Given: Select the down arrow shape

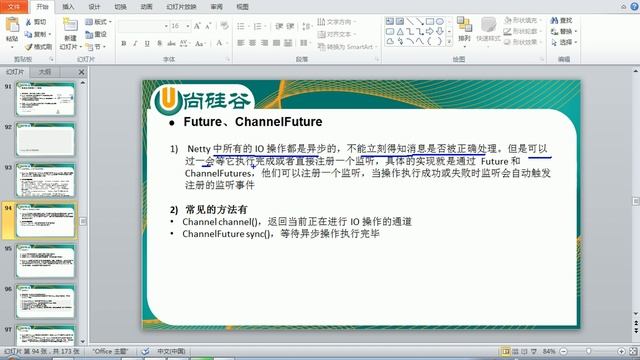Looking at the screenshot, I should point(440,31).
